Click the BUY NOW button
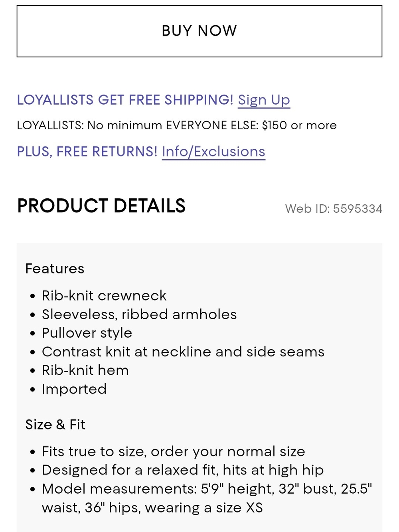399x532 pixels. [199, 31]
